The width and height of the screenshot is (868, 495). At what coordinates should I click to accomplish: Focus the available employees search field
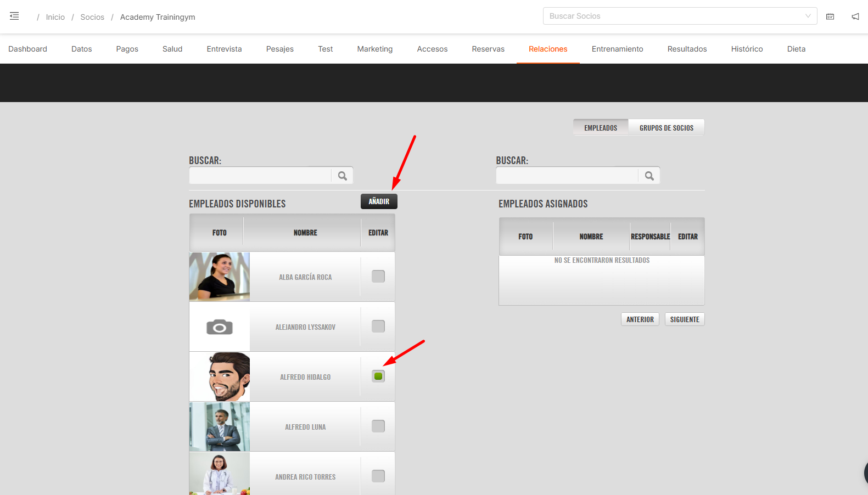pyautogui.click(x=260, y=176)
